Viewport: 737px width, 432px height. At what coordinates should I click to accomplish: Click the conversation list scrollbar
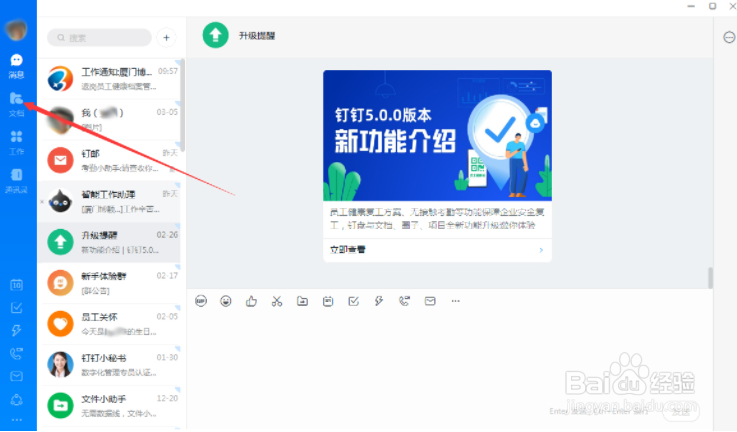coord(182,105)
